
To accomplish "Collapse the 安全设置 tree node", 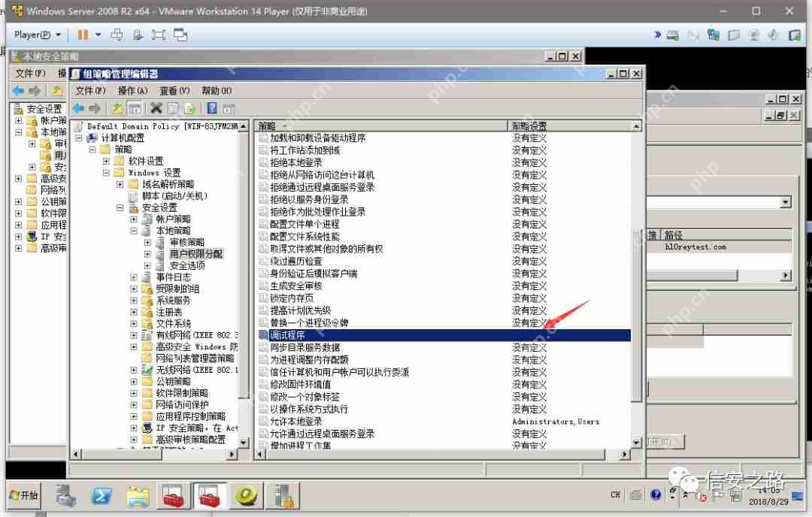I will (x=120, y=207).
